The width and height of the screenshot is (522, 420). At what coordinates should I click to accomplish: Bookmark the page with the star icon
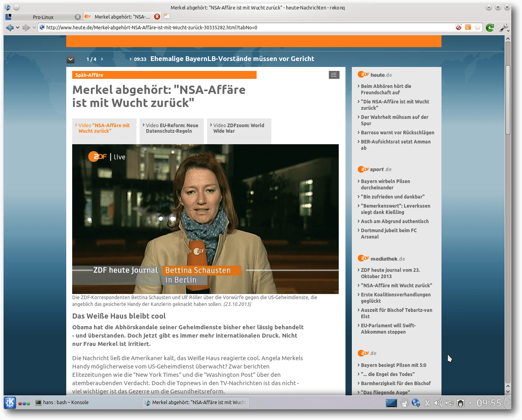tap(478, 27)
